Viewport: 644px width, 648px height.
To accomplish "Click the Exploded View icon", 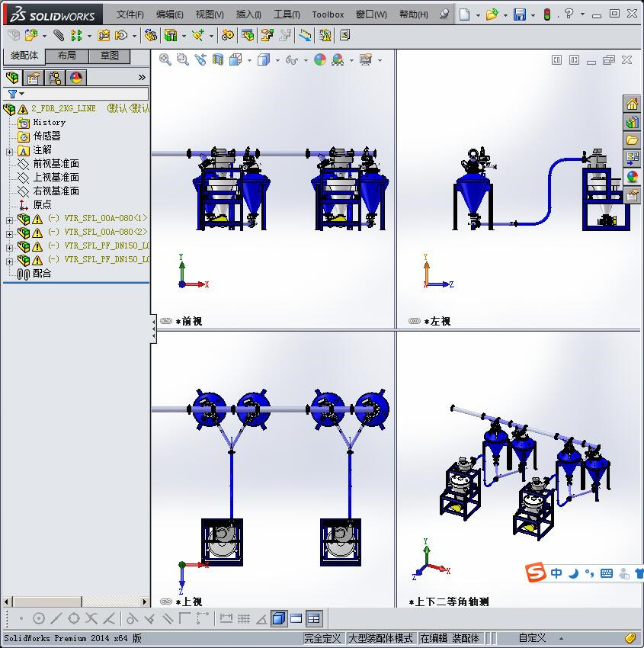I will point(267,36).
